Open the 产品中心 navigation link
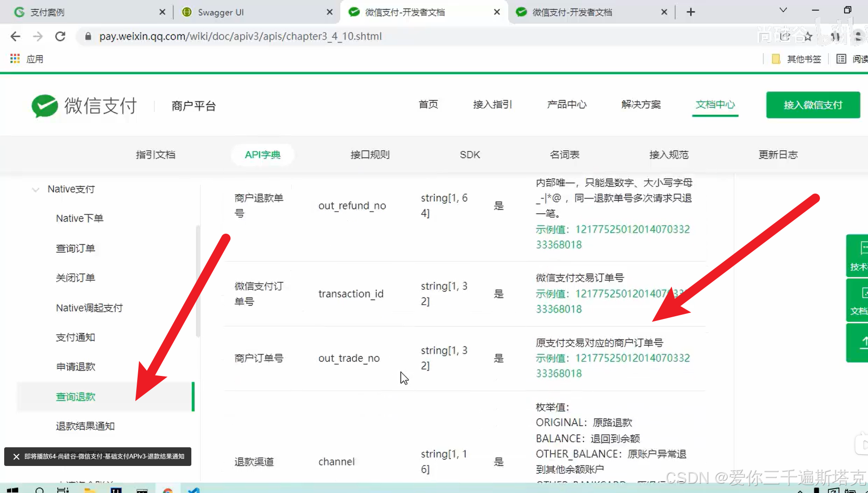Viewport: 868px width, 493px height. pos(567,104)
